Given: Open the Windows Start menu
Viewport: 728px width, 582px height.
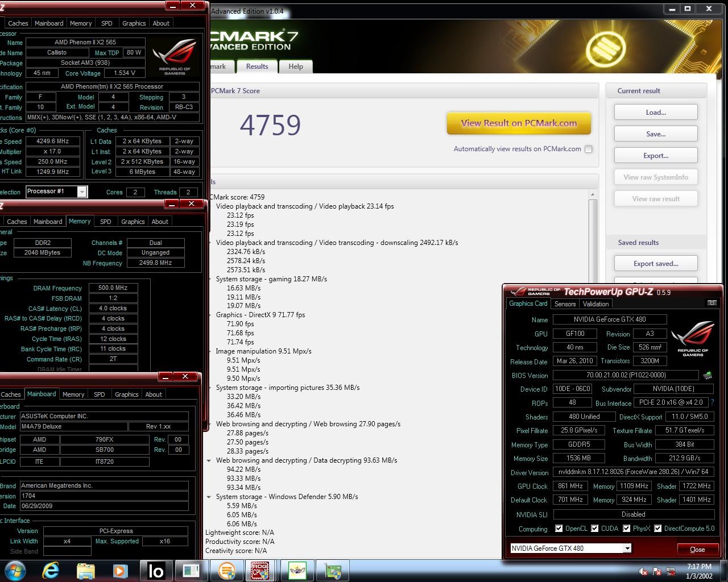Looking at the screenshot, I should tap(14, 570).
